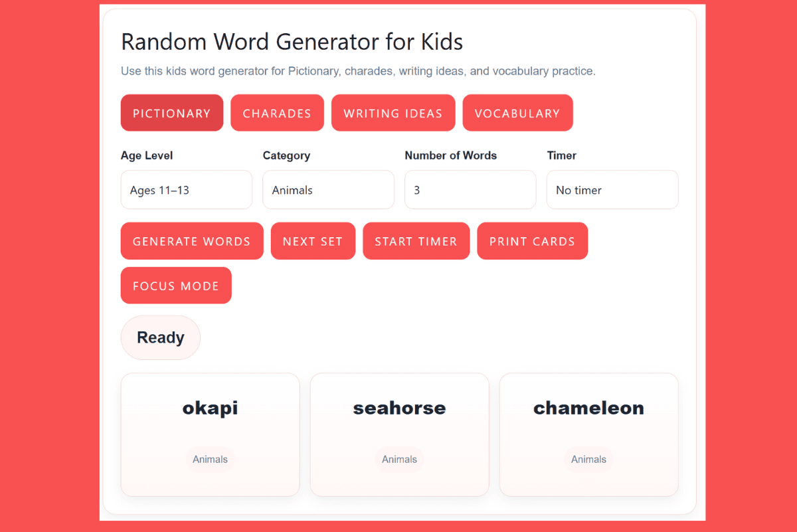Print Cards for the current words

coord(532,241)
